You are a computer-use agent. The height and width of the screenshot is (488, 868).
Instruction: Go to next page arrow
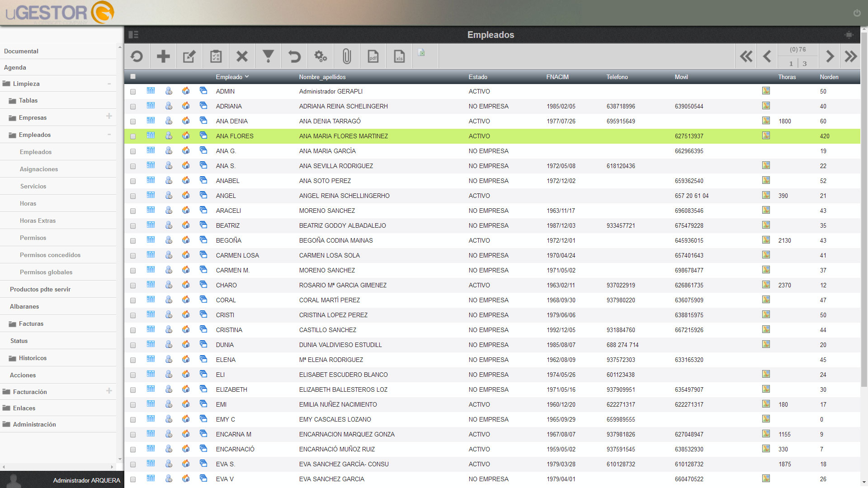click(x=830, y=56)
